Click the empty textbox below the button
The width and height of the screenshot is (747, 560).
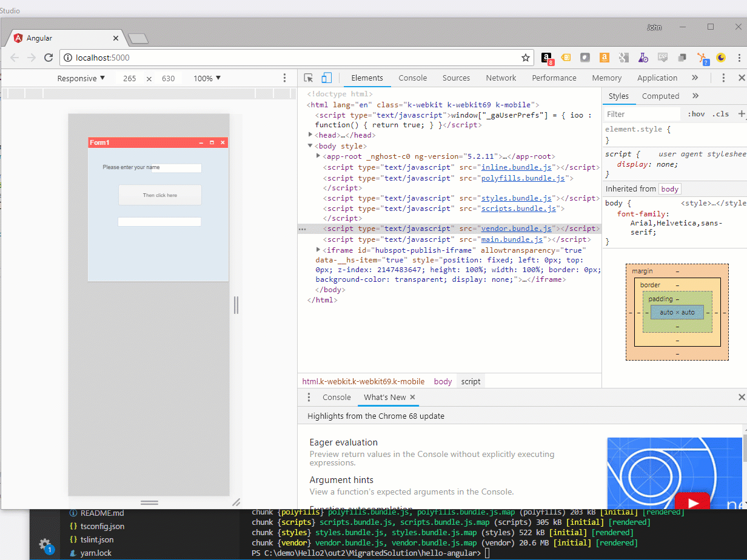point(159,222)
